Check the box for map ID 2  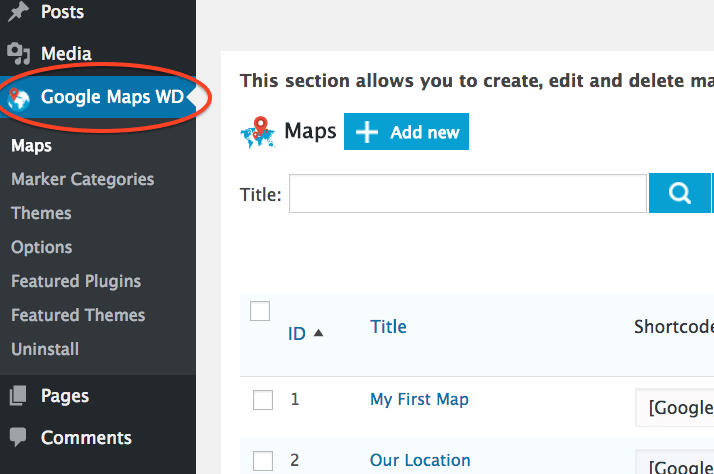point(263,461)
